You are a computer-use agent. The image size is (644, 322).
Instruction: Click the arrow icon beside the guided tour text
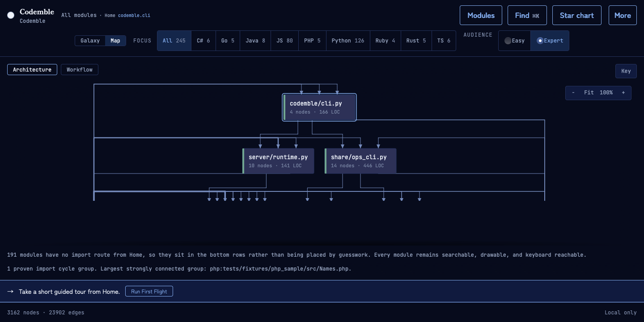10,292
